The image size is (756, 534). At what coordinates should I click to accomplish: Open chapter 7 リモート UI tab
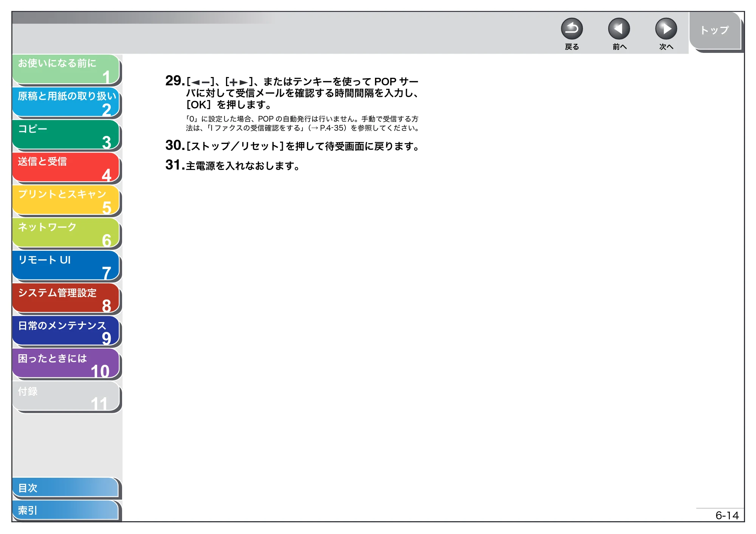pyautogui.click(x=66, y=266)
